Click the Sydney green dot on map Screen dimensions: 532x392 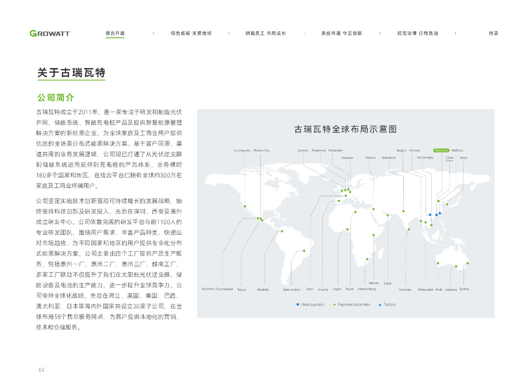click(468, 263)
